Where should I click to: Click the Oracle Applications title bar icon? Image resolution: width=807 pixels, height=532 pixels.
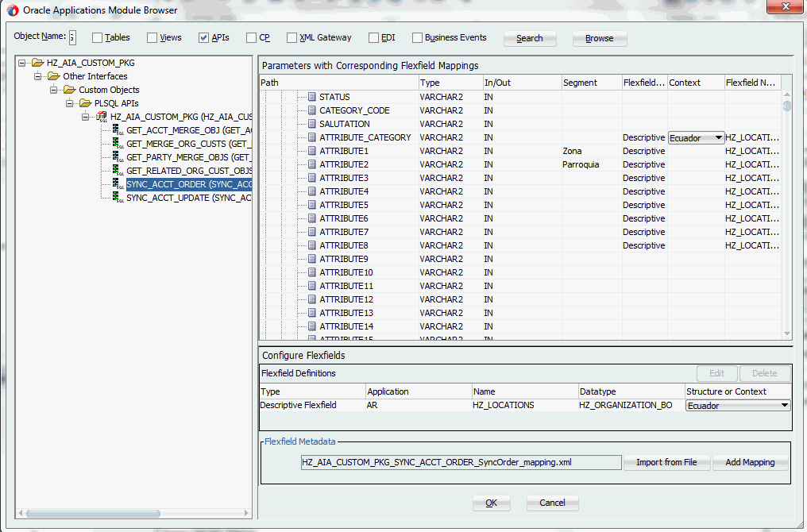13,10
